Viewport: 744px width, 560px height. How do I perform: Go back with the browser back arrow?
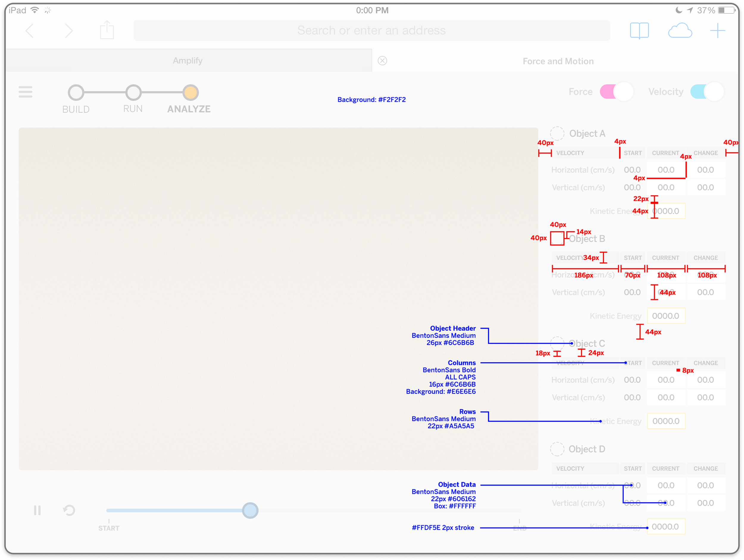tap(29, 31)
